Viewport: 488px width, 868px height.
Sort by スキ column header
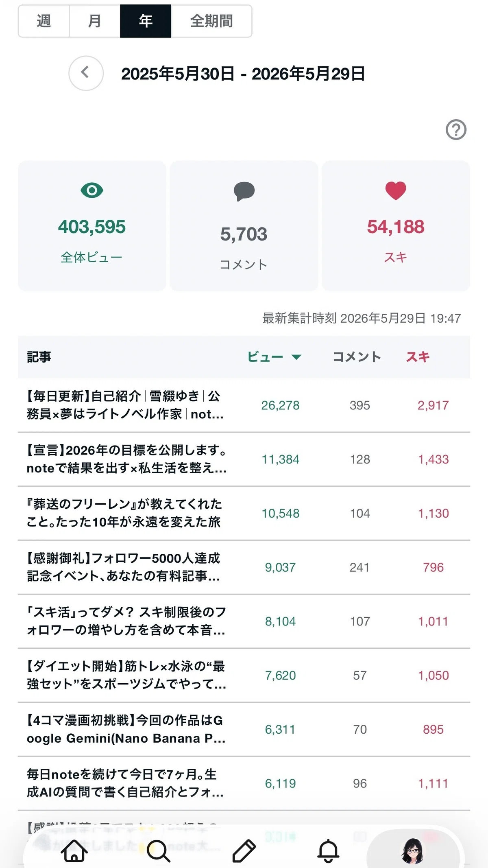point(418,357)
